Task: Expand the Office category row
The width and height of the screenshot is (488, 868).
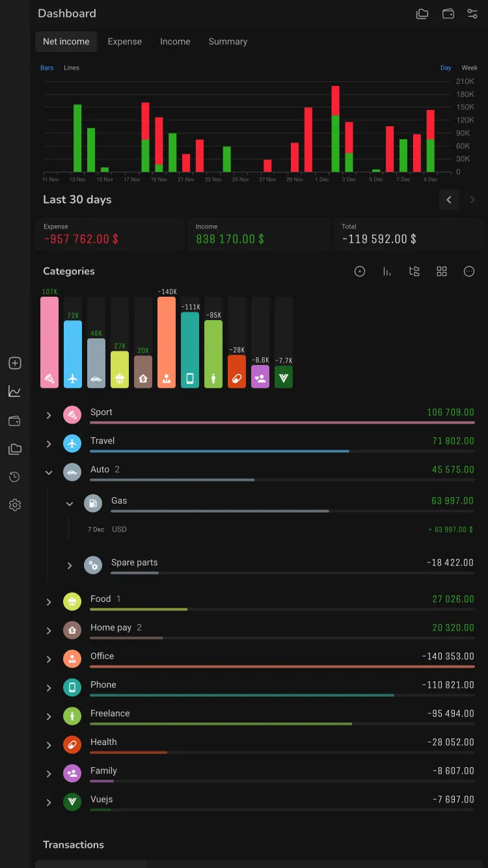Action: [259, 659]
